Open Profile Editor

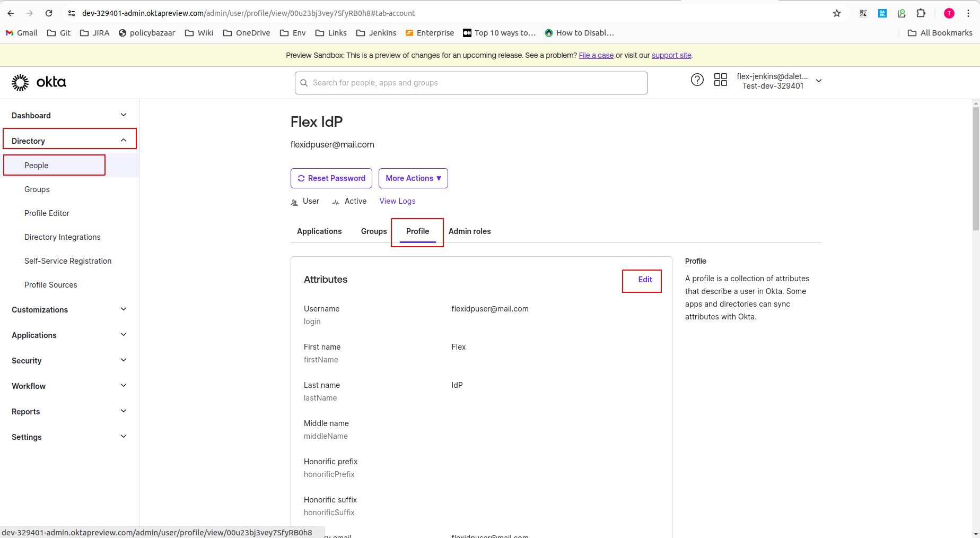47,213
